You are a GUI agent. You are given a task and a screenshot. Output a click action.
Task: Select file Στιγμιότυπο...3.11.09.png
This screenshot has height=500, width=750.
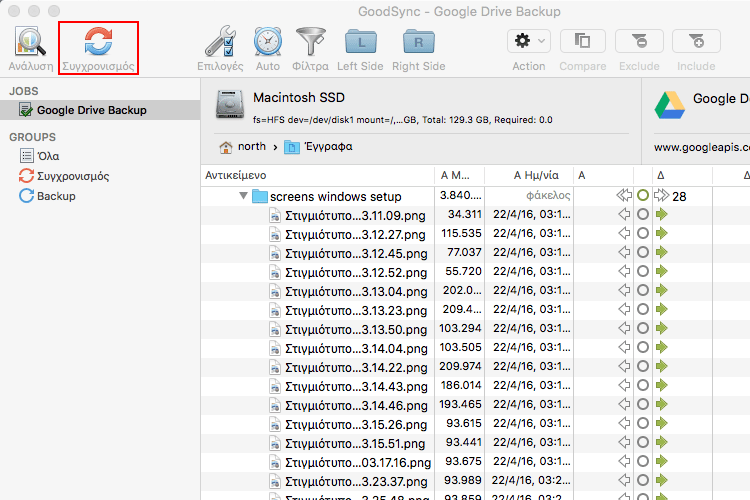pos(355,216)
